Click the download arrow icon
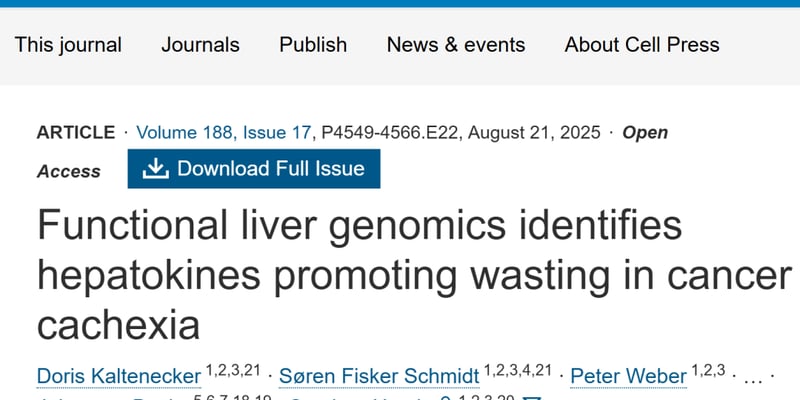Viewport: 800px width, 400px height. tap(155, 168)
